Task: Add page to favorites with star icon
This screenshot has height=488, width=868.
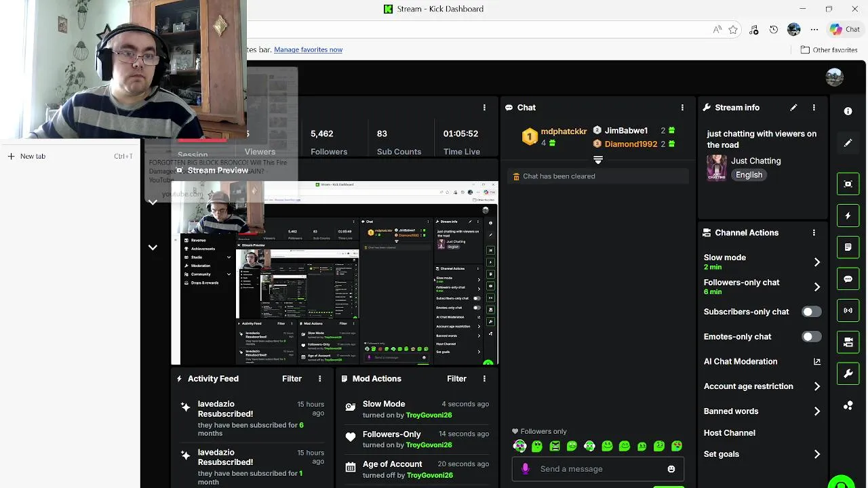Action: pyautogui.click(x=733, y=30)
